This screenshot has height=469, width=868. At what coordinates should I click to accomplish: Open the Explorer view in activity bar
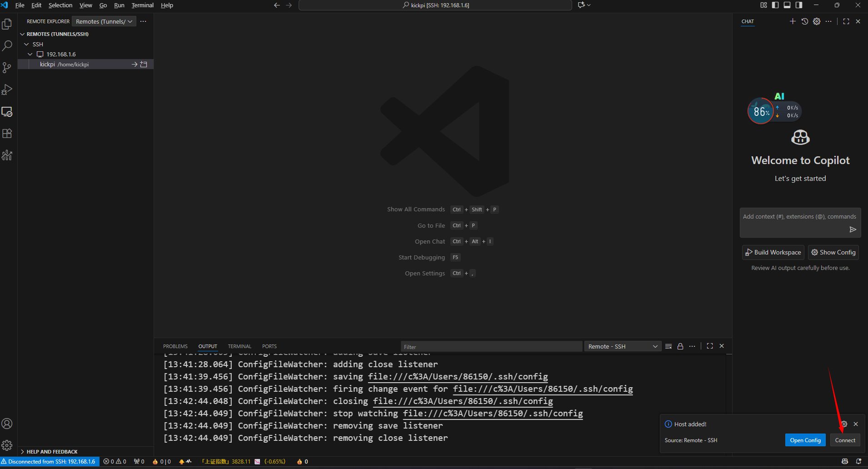coord(7,24)
